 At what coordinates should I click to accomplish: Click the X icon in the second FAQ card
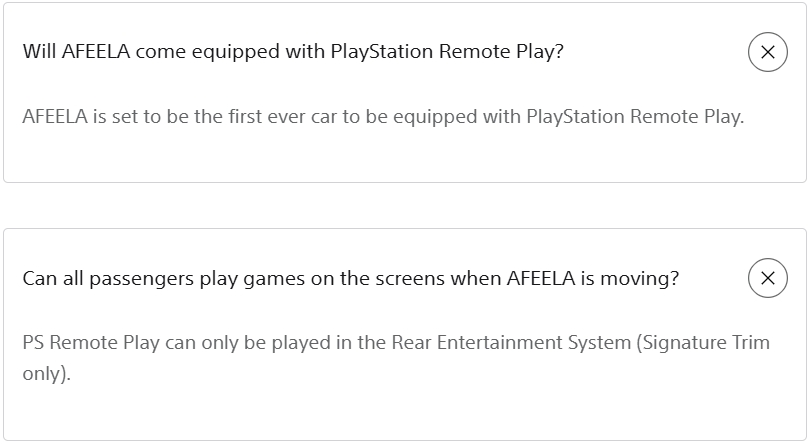767,278
